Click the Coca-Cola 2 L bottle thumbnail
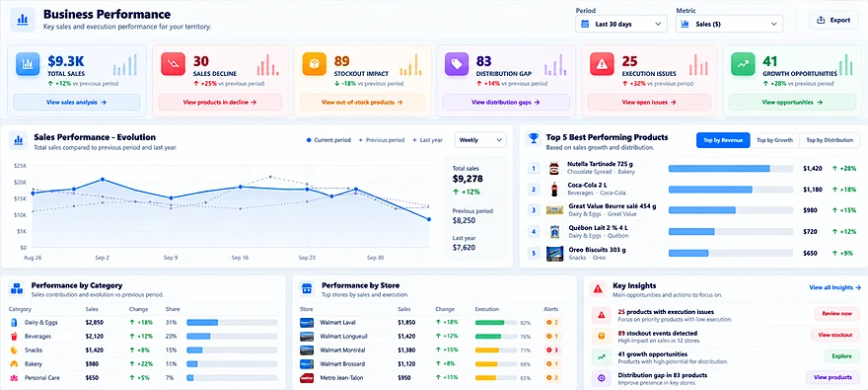Image resolution: width=868 pixels, height=390 pixels. click(x=553, y=190)
